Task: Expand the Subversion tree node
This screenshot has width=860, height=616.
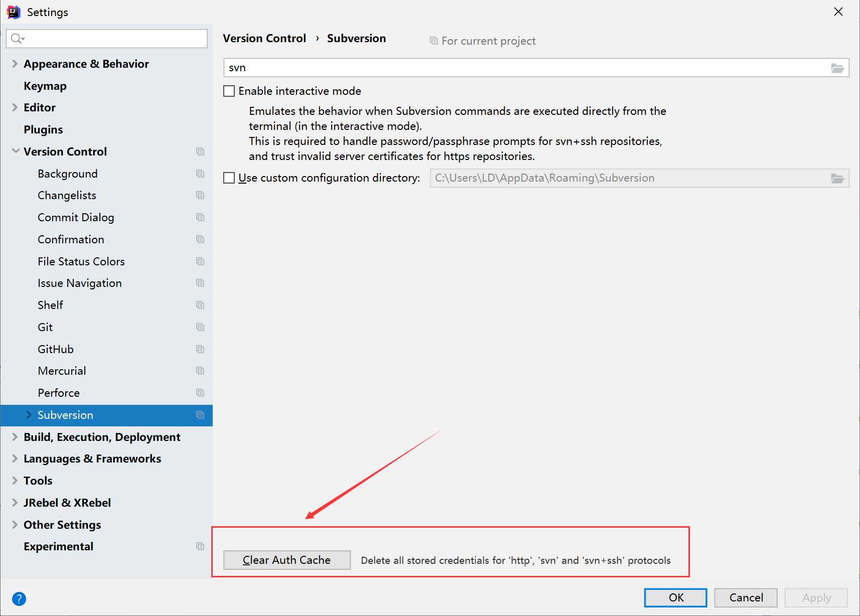Action: point(29,415)
